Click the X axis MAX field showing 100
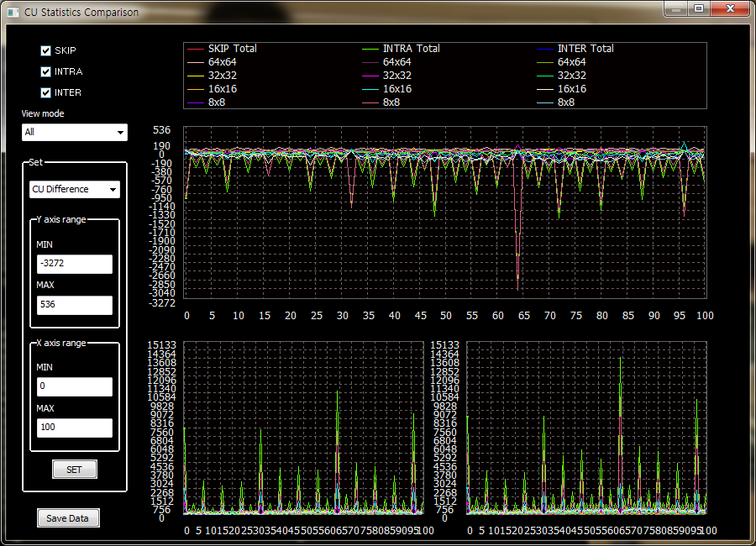 [x=74, y=428]
